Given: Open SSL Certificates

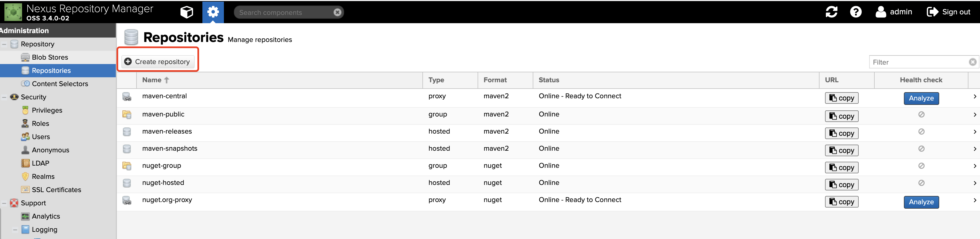Looking at the screenshot, I should coord(56,190).
